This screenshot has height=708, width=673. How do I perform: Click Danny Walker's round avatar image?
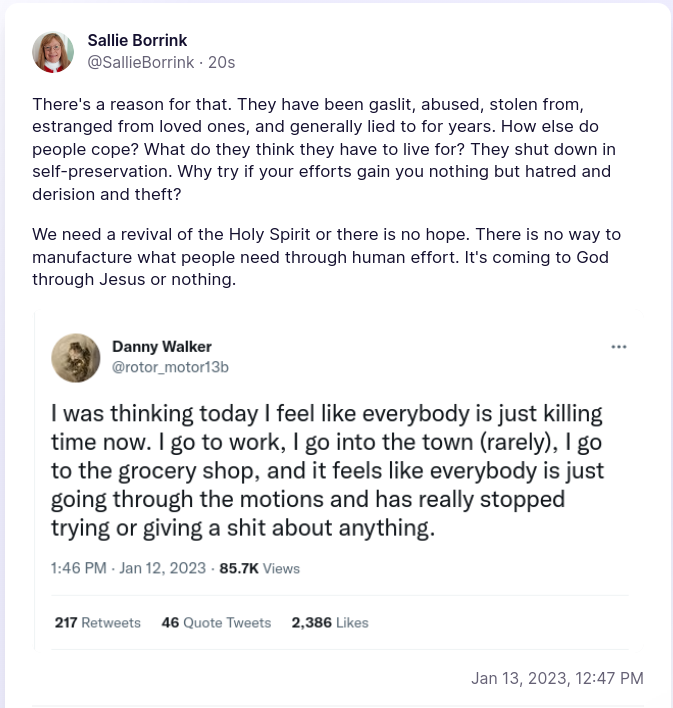(x=76, y=358)
